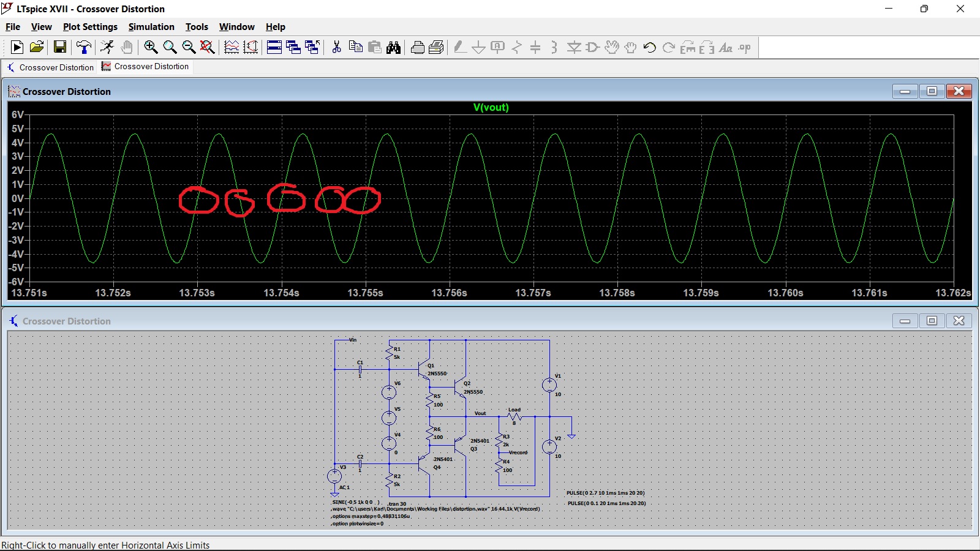Open the Window menu

tap(237, 27)
